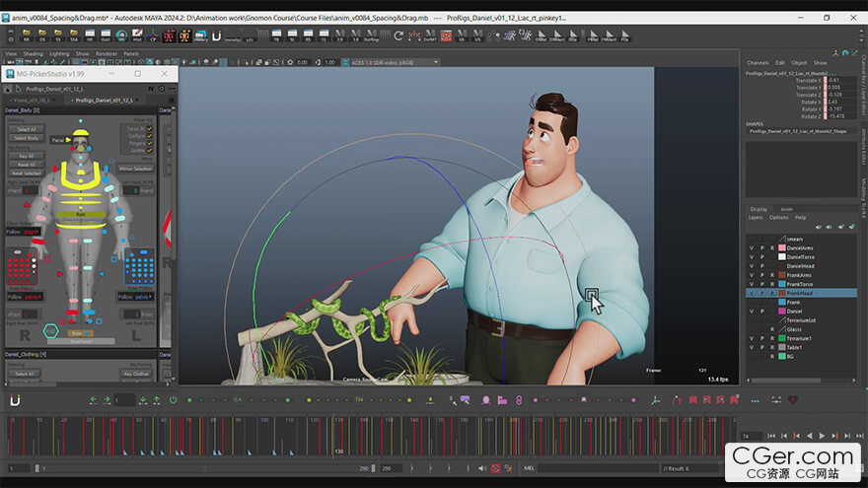The width and height of the screenshot is (868, 488).
Task: Click the red heart icon in the animation toolbar
Action: [x=792, y=400]
